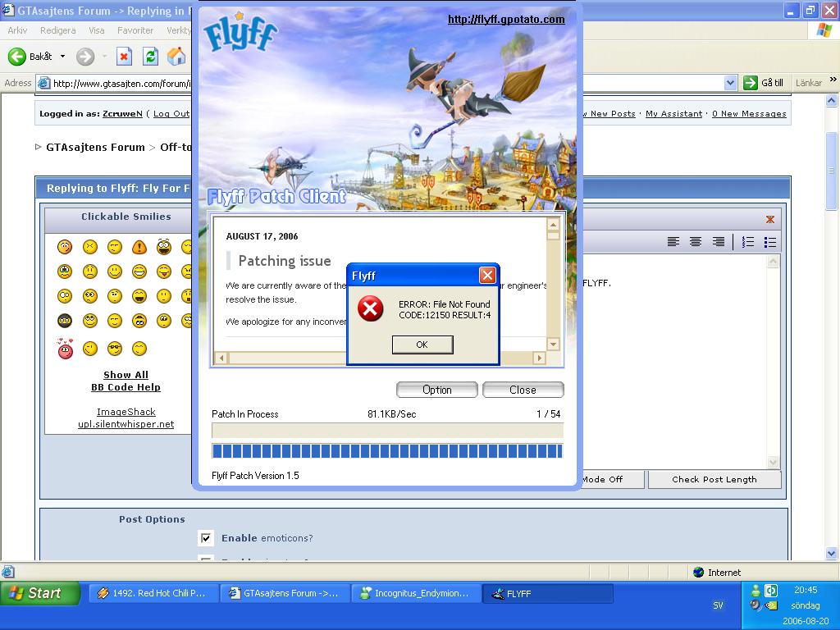Click the green Refresh page icon
Image resolution: width=840 pixels, height=630 pixels.
151,57
